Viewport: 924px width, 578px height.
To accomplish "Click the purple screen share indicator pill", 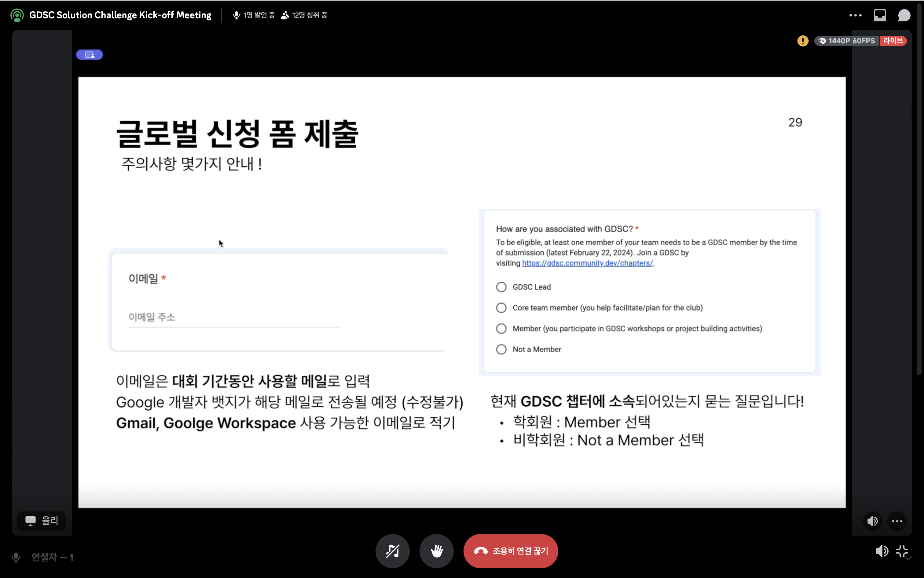I will (90, 55).
